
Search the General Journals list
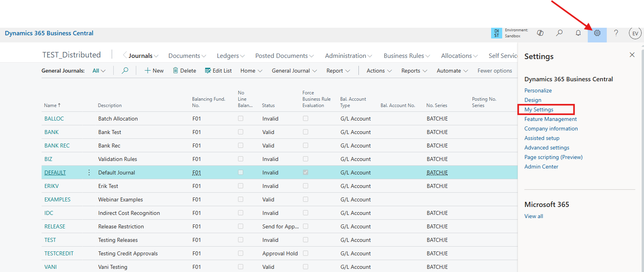pyautogui.click(x=125, y=71)
